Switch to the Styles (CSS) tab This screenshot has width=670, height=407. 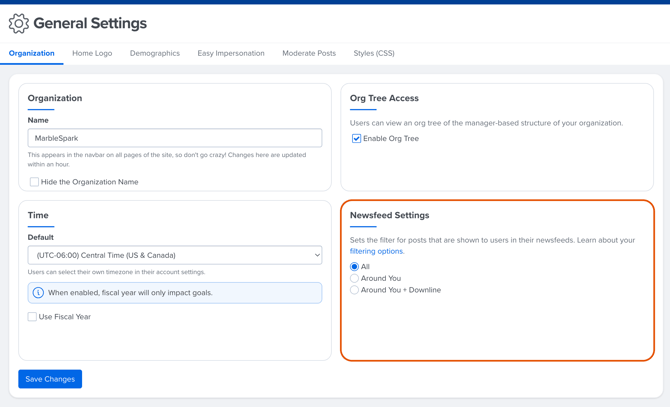point(374,53)
